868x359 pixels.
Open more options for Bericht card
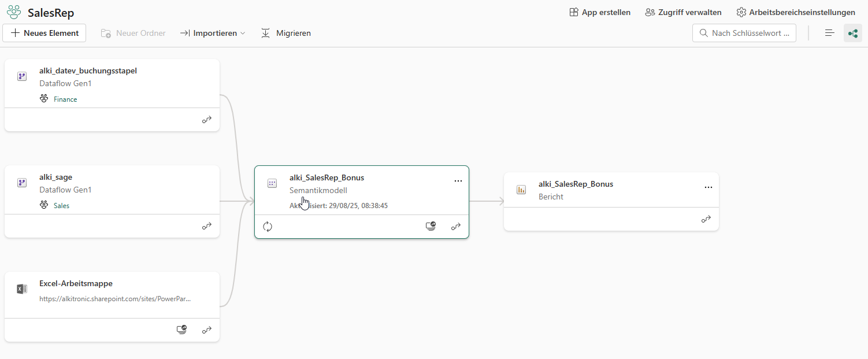click(709, 187)
